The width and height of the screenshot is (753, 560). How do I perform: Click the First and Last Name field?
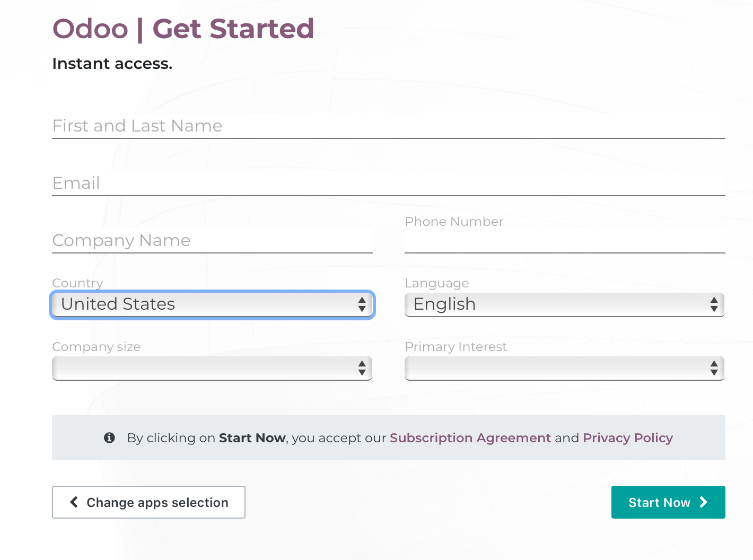(388, 126)
